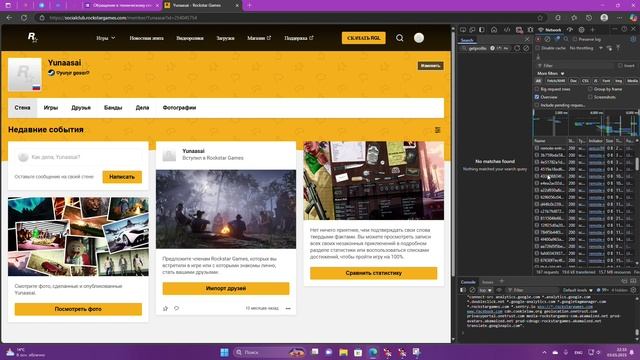
Task: Comment on the Yunaasai joined post
Action: [176, 308]
